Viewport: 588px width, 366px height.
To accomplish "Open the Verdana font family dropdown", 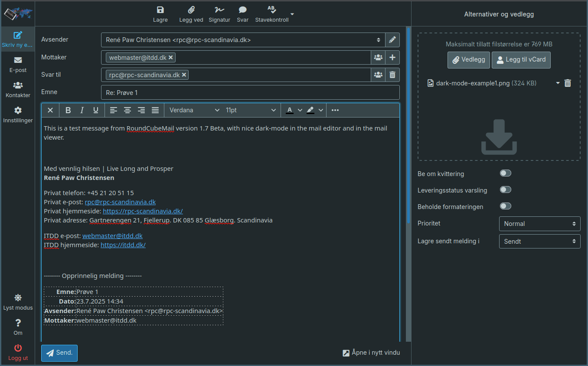I will (193, 110).
